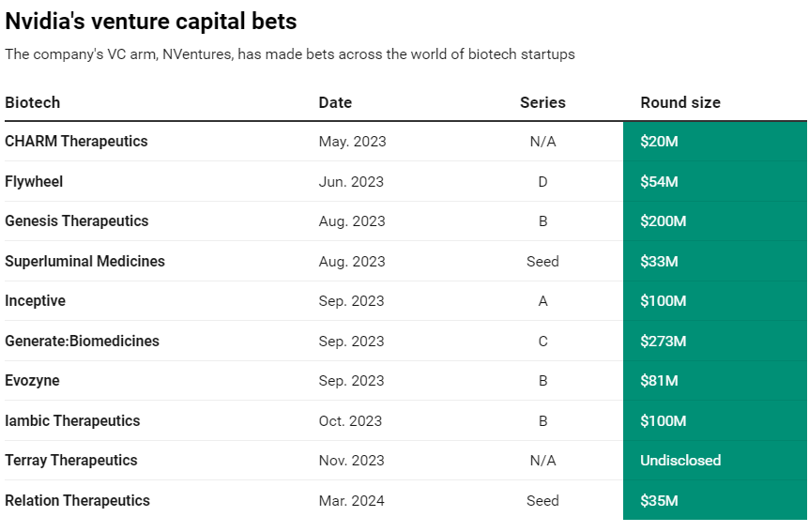
Task: Select the CHARM Therapeutics row name
Action: [76, 141]
